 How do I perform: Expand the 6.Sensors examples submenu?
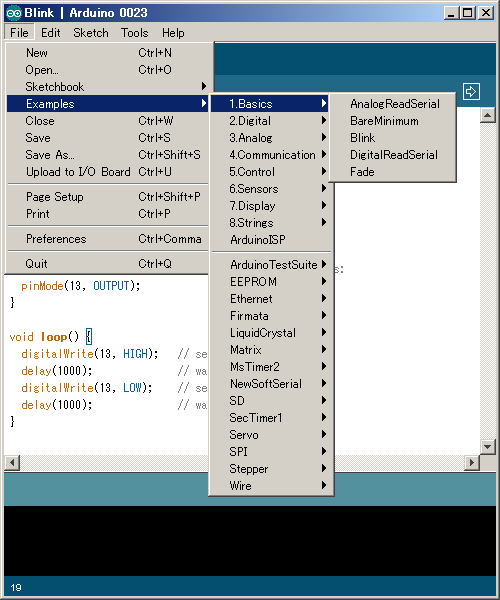[x=271, y=189]
